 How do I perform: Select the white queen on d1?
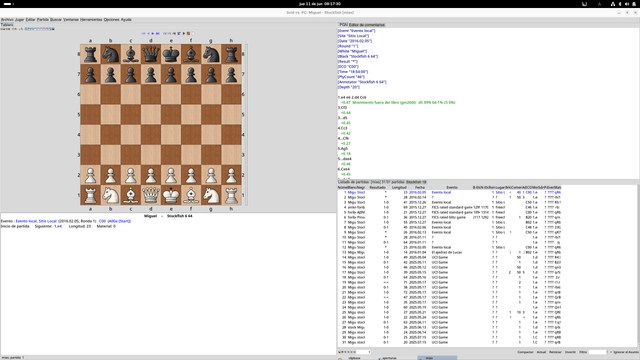pos(151,195)
